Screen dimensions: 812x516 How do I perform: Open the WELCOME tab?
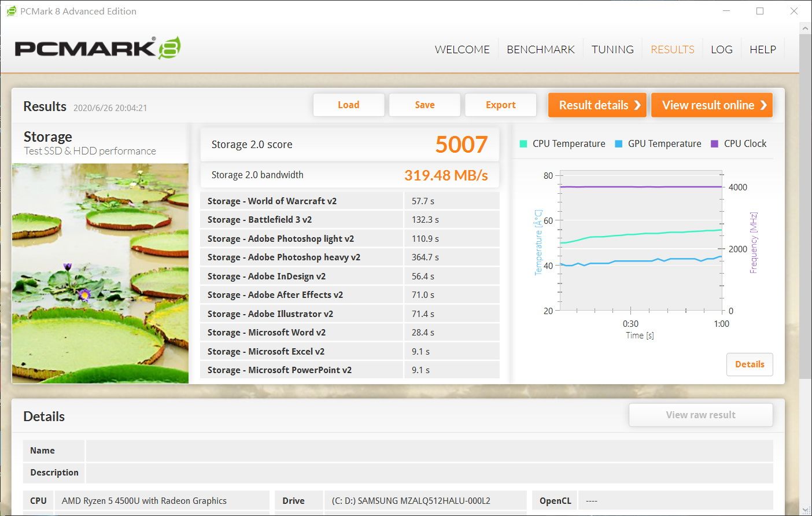coord(462,49)
